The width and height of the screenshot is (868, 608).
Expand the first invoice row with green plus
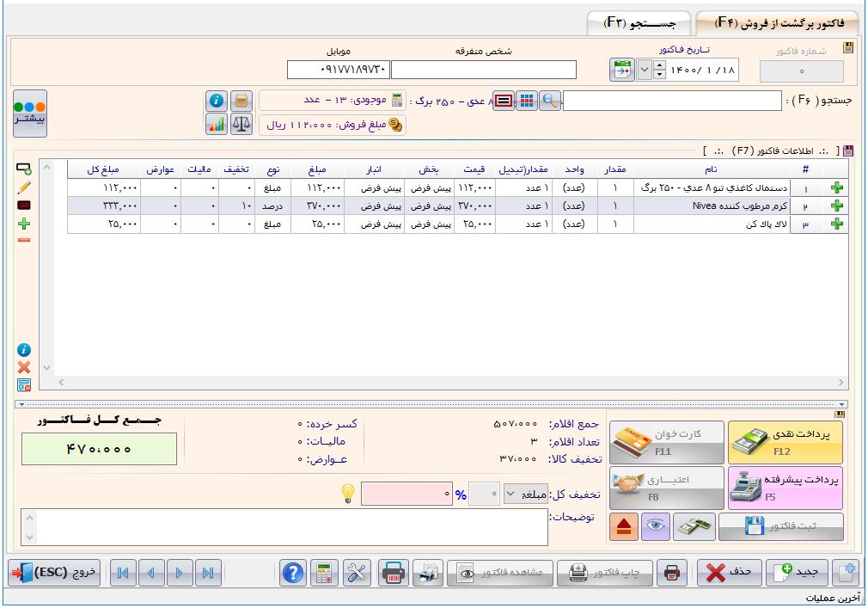(x=837, y=187)
